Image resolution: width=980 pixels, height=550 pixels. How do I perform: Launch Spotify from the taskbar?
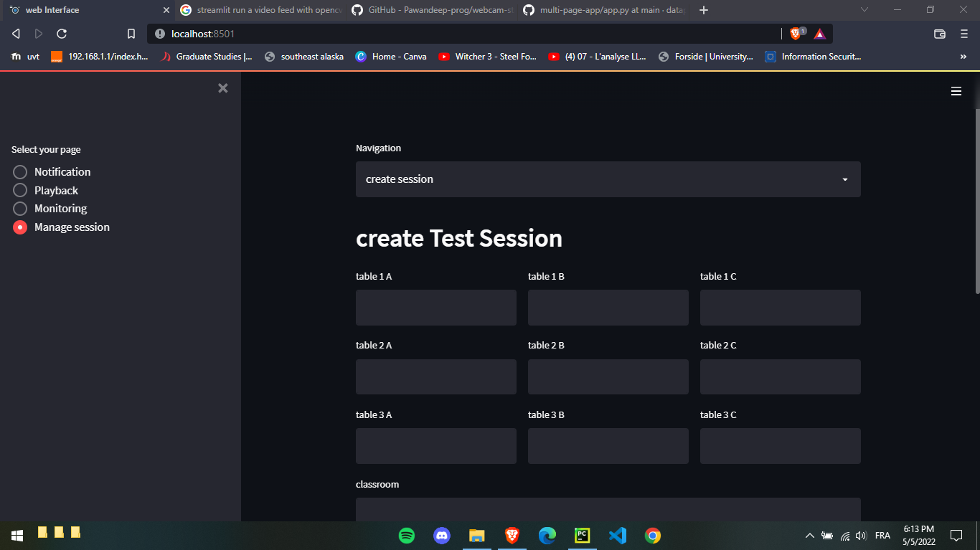coord(407,535)
